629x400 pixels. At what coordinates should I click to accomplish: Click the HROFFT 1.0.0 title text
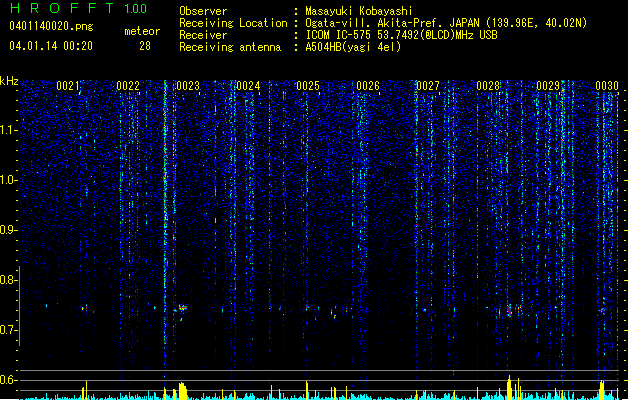tap(79, 8)
